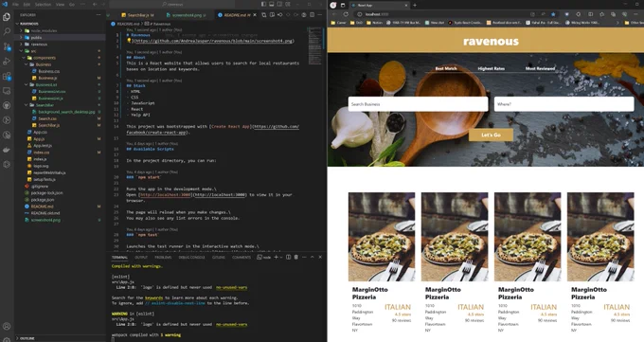Viewport: 644px width, 342px height.
Task: Collapse the src folder
Action: (x=22, y=51)
